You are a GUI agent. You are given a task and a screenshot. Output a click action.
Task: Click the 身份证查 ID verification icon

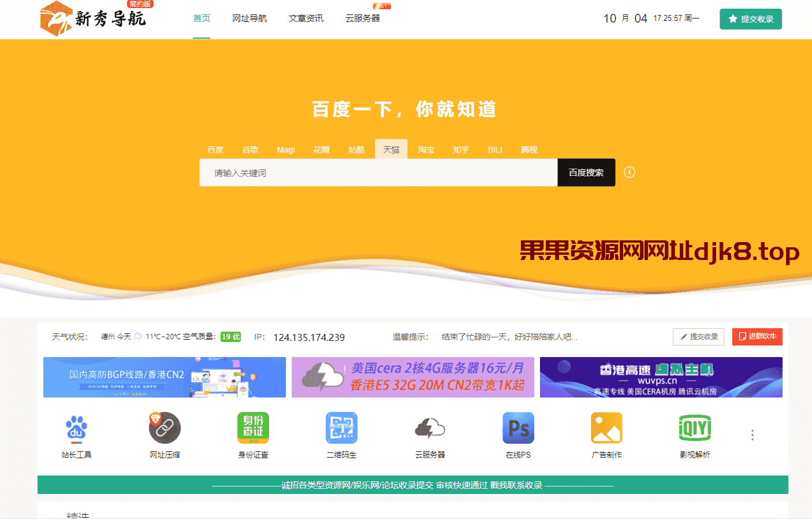click(254, 433)
